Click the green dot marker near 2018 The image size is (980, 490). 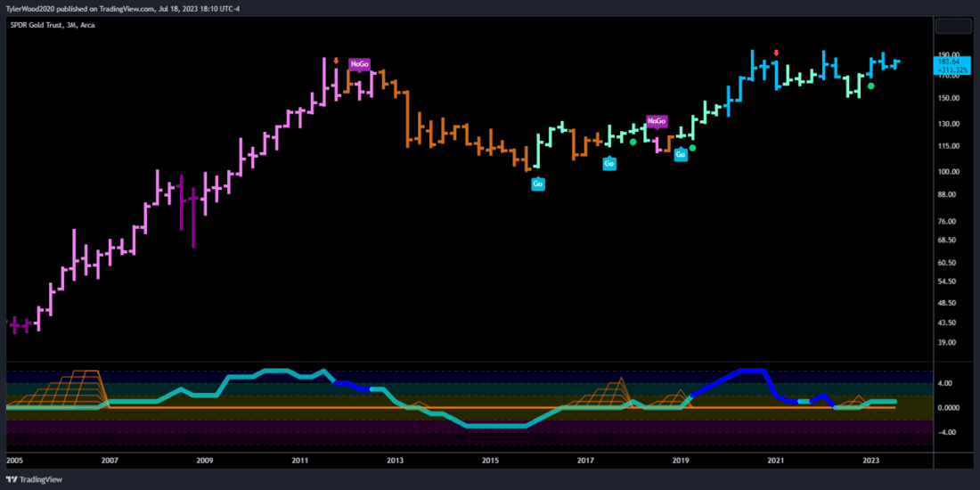click(x=633, y=142)
